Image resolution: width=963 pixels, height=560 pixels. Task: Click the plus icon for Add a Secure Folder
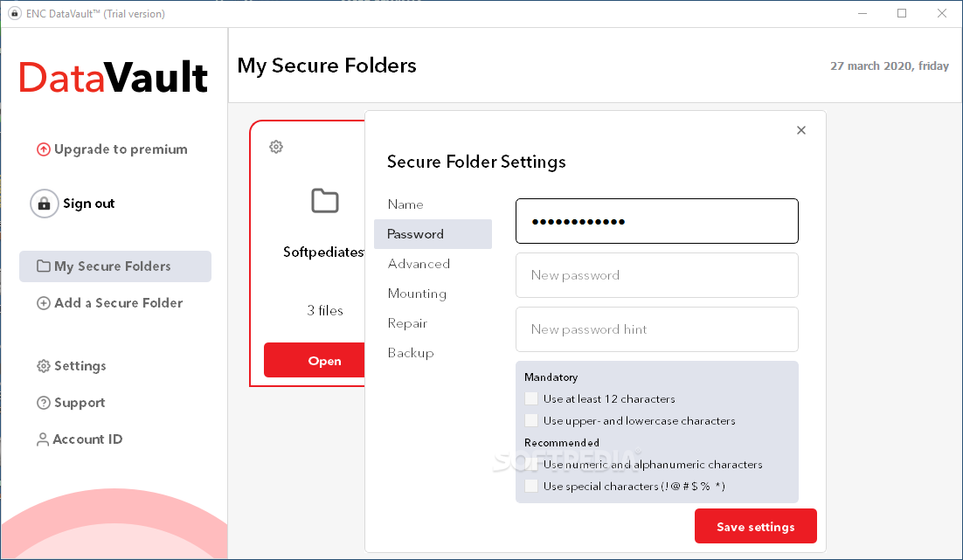click(x=44, y=303)
